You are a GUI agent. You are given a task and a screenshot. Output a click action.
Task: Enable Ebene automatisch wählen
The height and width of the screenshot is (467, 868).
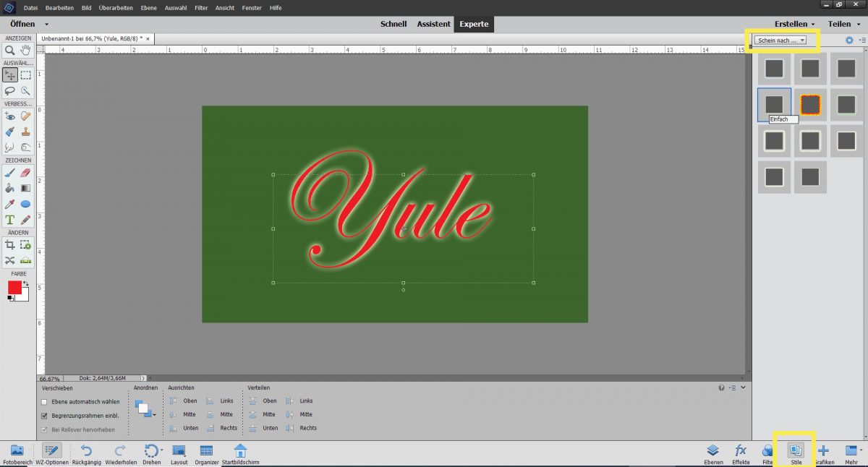44,400
